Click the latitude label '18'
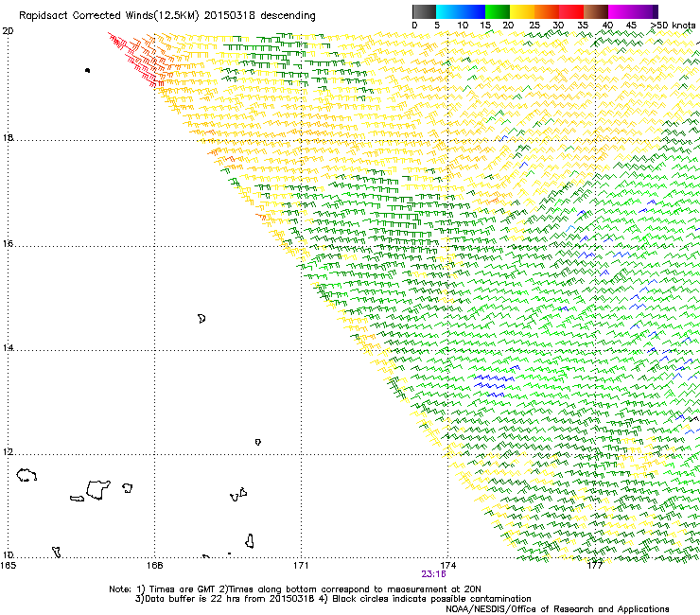The width and height of the screenshot is (700, 615). pos(8,137)
